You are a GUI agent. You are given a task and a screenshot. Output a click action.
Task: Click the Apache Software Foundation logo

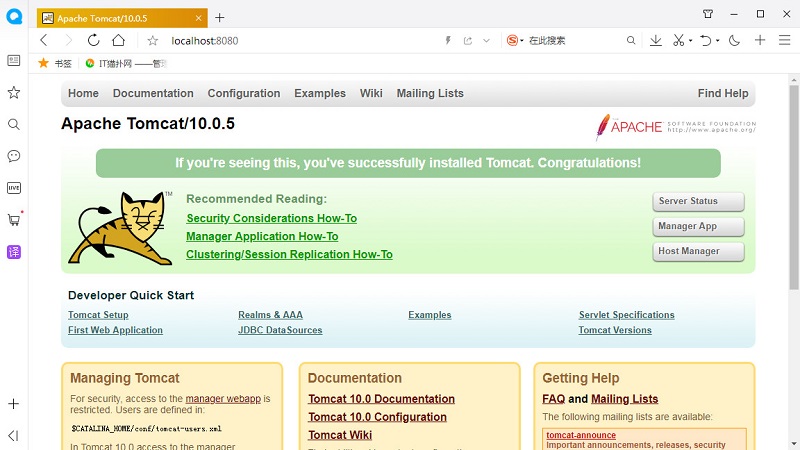pos(676,127)
